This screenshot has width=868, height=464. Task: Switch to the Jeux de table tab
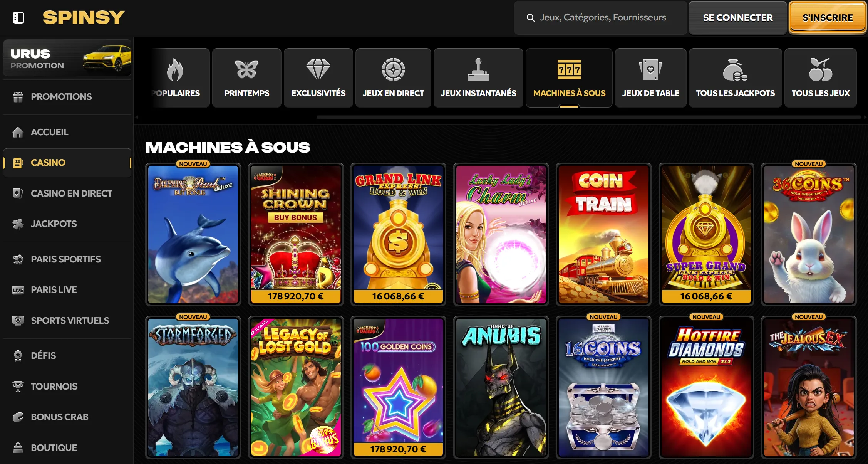point(651,78)
